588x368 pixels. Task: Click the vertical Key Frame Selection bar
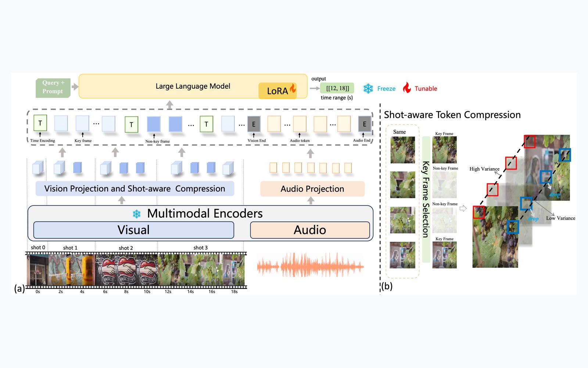(x=426, y=199)
